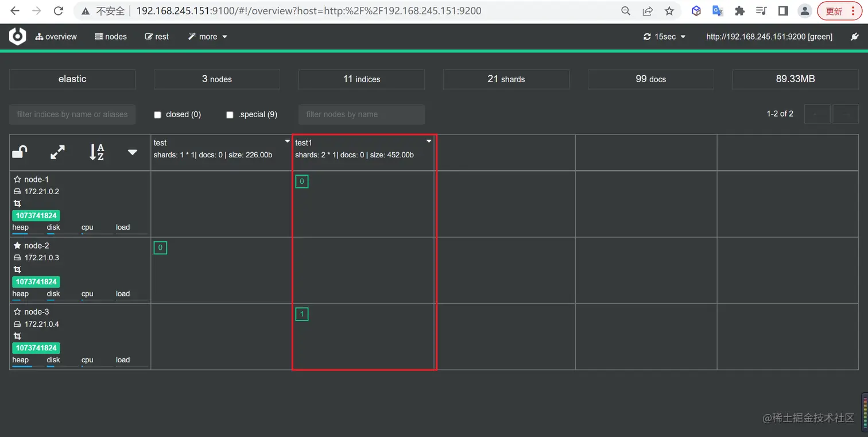Toggle the .special (9) checkbox
The image size is (868, 437).
(x=230, y=115)
